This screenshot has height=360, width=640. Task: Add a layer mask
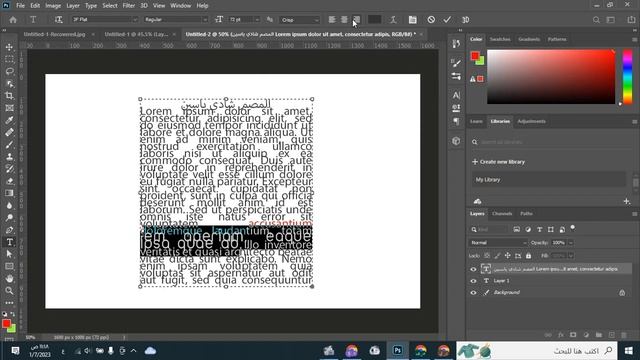(573, 335)
